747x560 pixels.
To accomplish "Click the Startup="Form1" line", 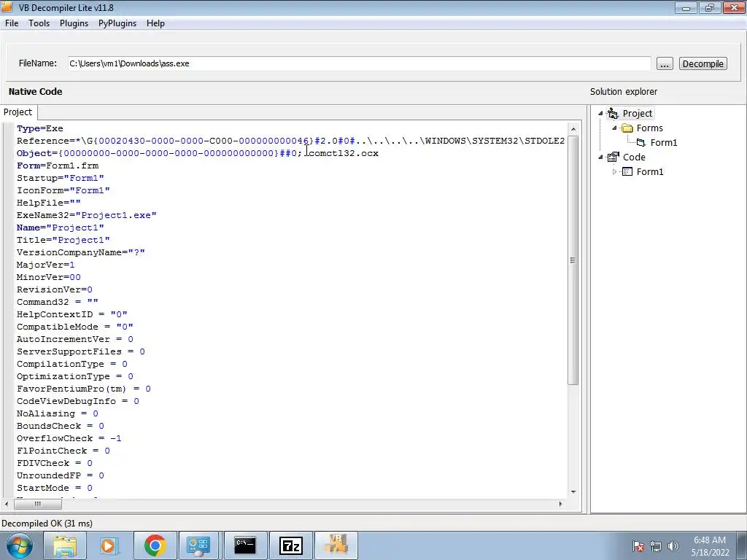I will 61,178.
